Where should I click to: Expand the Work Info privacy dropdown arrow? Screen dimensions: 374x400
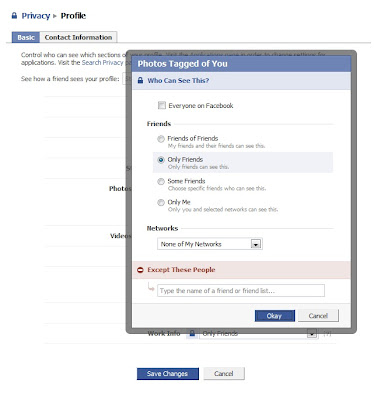312,333
